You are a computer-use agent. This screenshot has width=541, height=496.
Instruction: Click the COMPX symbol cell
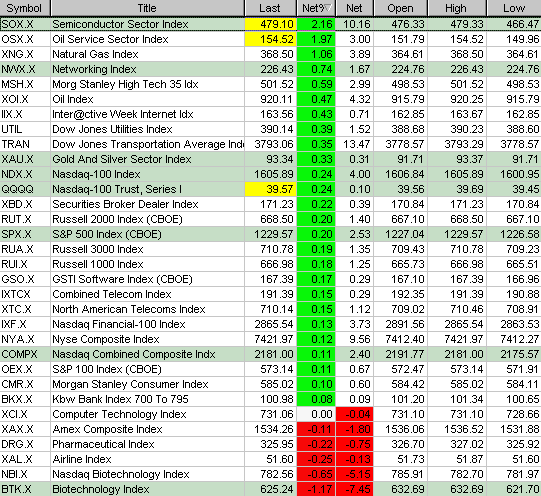tap(25, 354)
